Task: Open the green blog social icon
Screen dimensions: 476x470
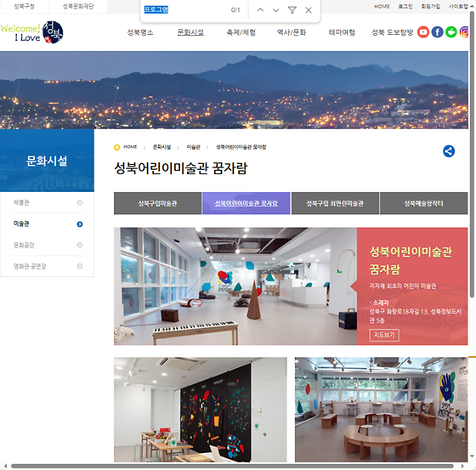Action: point(451,32)
